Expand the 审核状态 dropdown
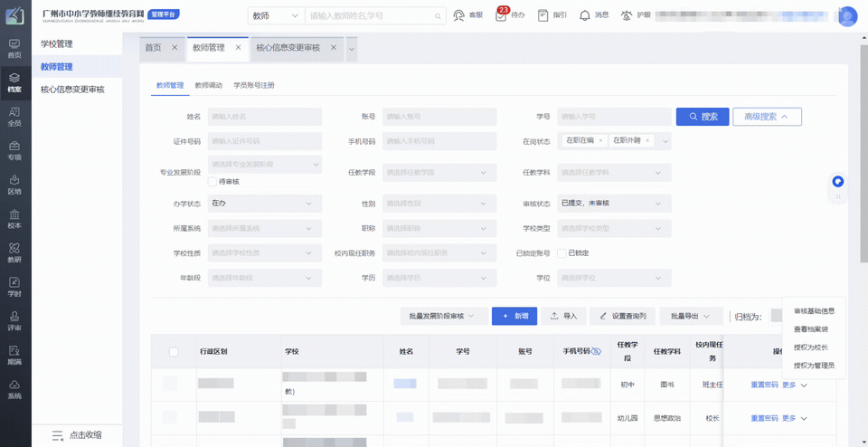The width and height of the screenshot is (868, 447). tap(613, 204)
